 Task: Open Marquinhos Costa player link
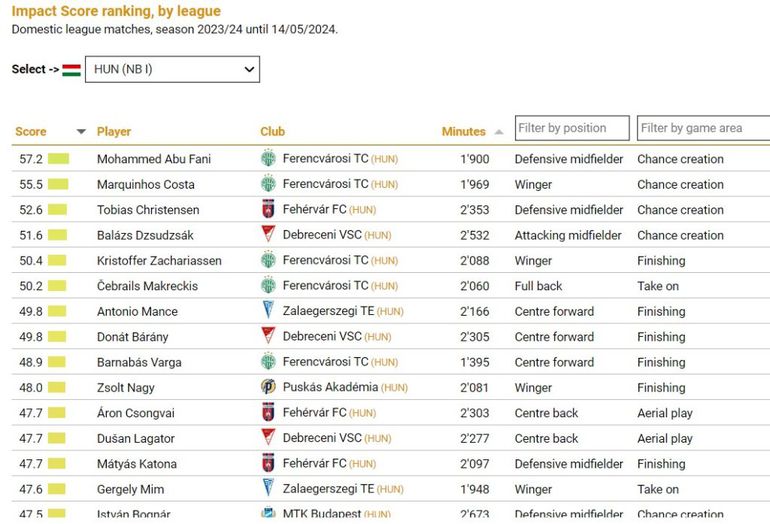(x=146, y=184)
